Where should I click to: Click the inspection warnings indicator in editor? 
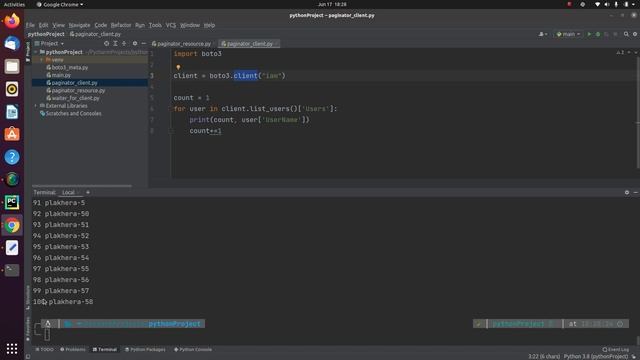[620, 53]
